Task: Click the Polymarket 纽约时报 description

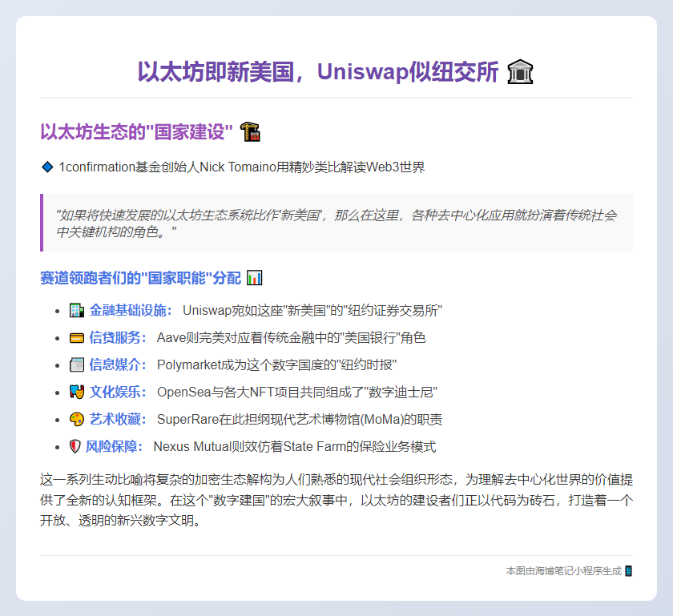Action: [277, 365]
